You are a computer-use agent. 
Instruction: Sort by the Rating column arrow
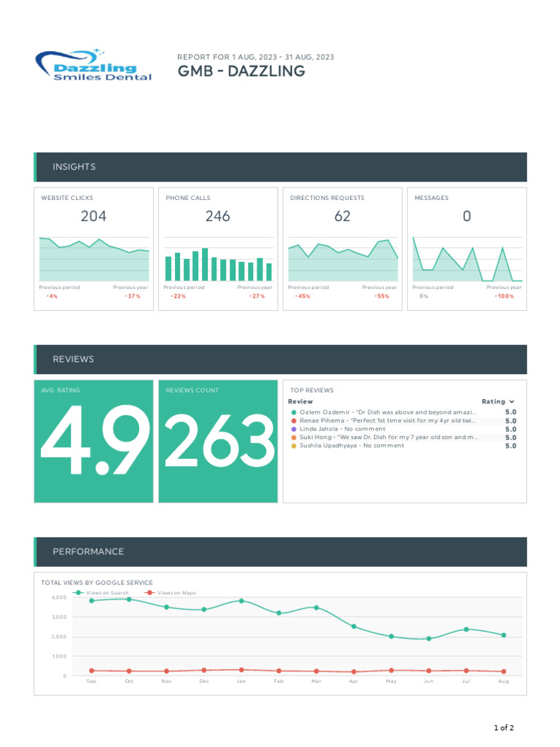pos(512,402)
